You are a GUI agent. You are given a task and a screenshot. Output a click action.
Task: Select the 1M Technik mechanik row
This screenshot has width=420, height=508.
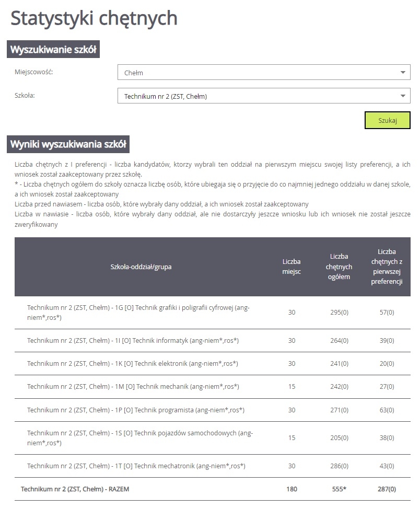coord(133,387)
